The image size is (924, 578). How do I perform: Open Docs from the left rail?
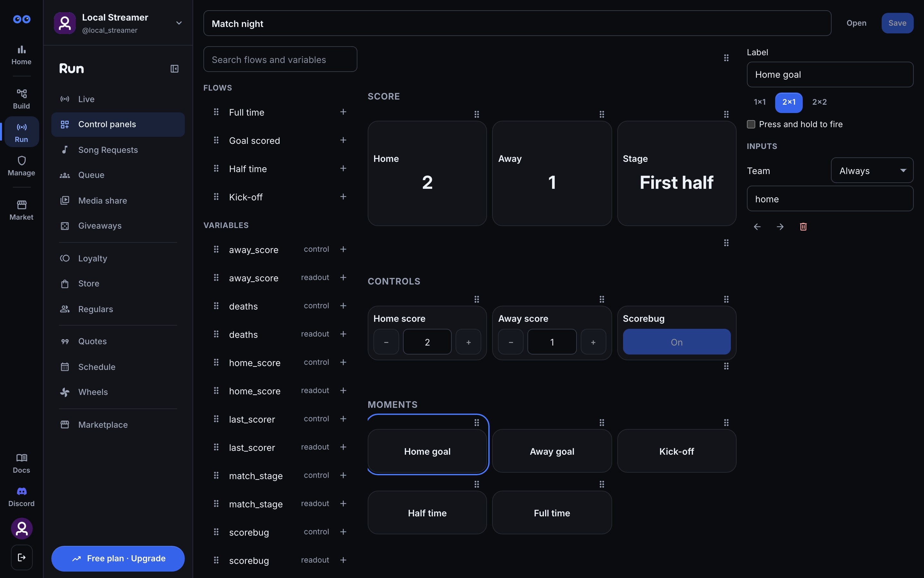pos(21,463)
